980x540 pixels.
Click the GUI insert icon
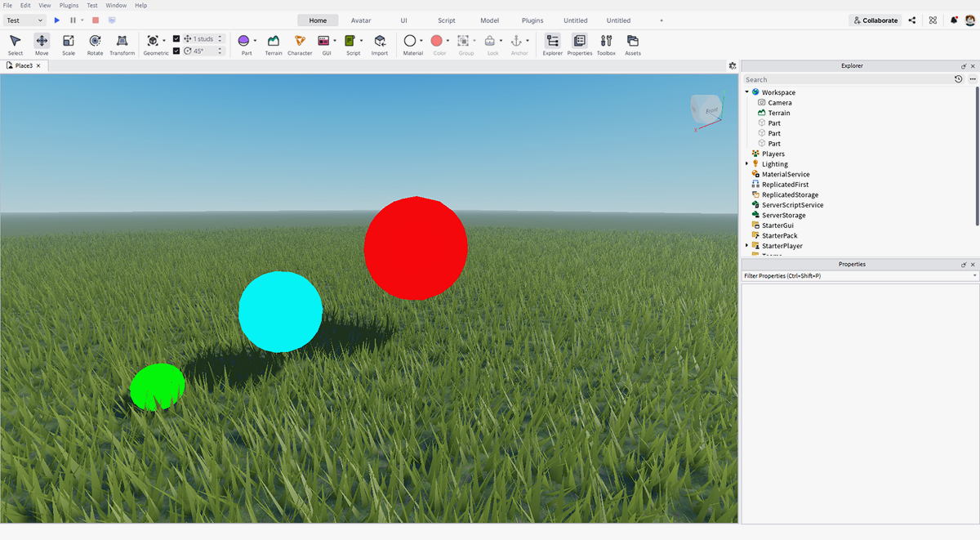point(324,40)
